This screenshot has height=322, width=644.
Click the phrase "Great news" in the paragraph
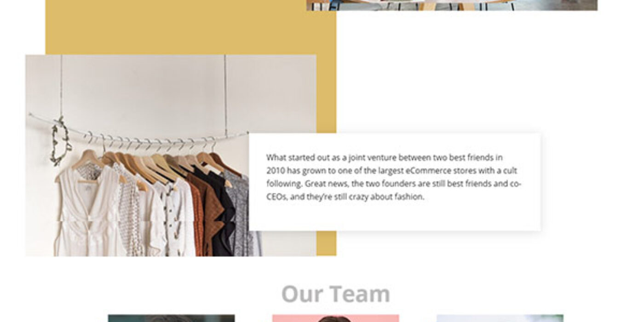[325, 184]
